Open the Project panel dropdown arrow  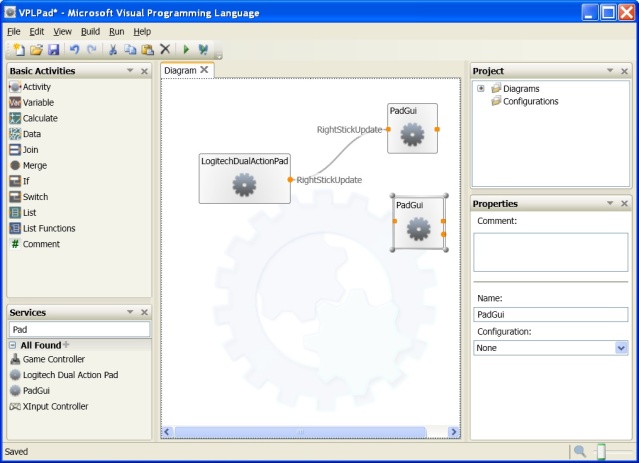(610, 71)
